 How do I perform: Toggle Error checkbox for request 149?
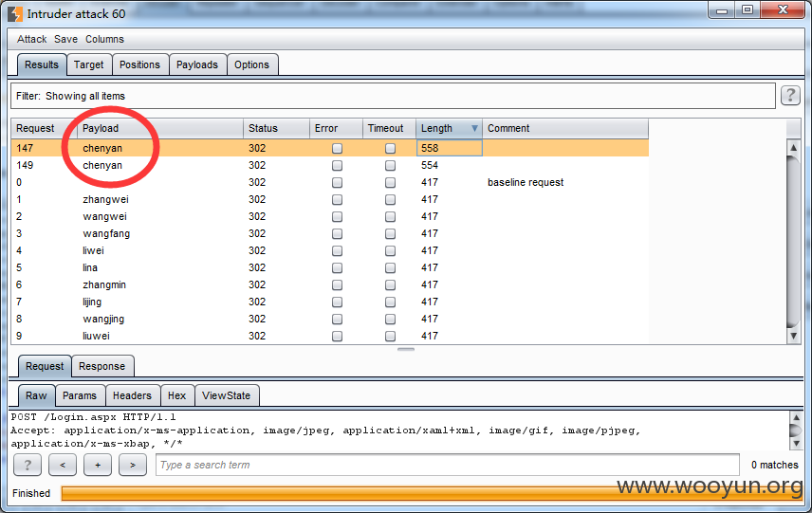[x=337, y=166]
